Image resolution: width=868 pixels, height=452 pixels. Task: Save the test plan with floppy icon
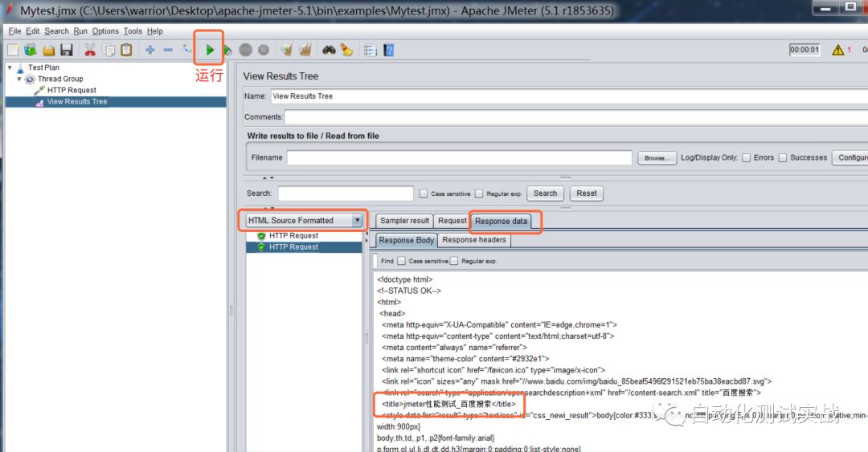[67, 51]
